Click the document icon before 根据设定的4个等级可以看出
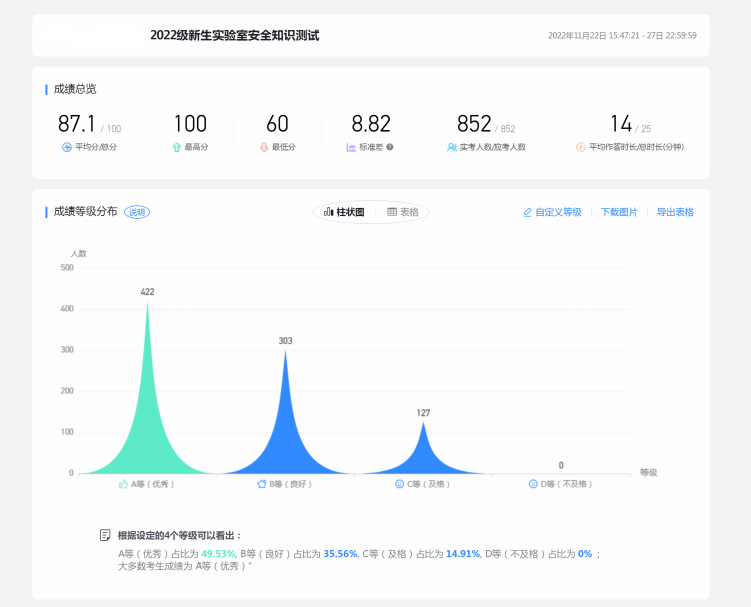The height and width of the screenshot is (607, 751). tap(105, 536)
